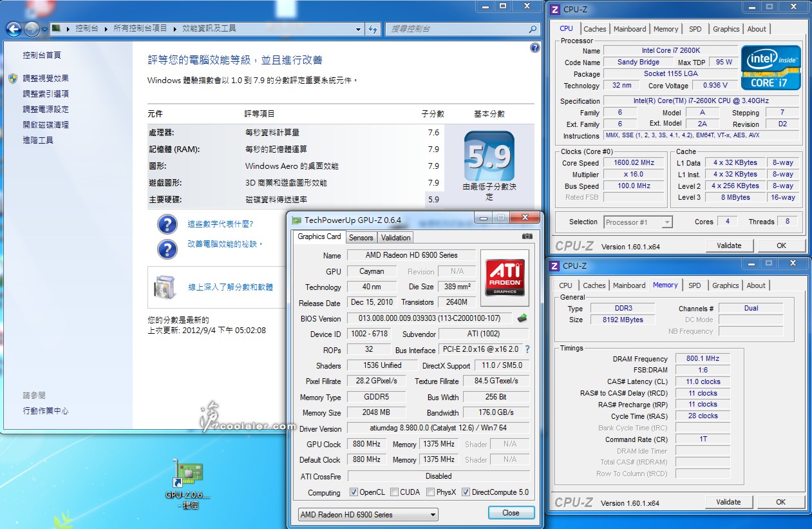Click the CPU-Z Specification field
812x529 pixels.
pyautogui.click(x=701, y=101)
